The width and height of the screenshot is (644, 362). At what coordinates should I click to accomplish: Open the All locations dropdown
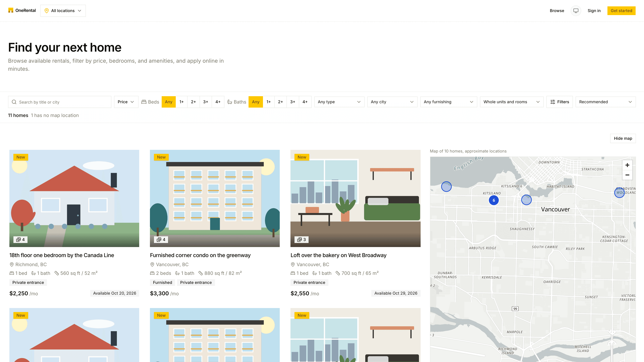[x=63, y=11]
